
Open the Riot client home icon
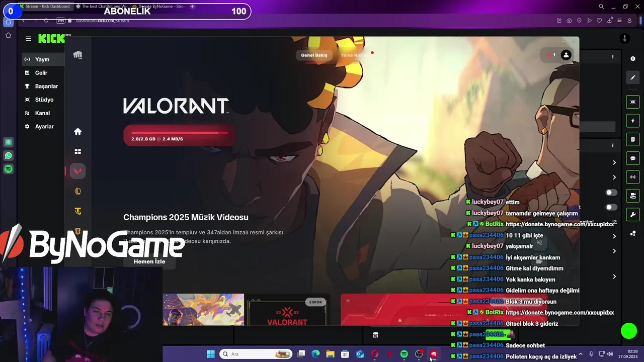pos(77,131)
